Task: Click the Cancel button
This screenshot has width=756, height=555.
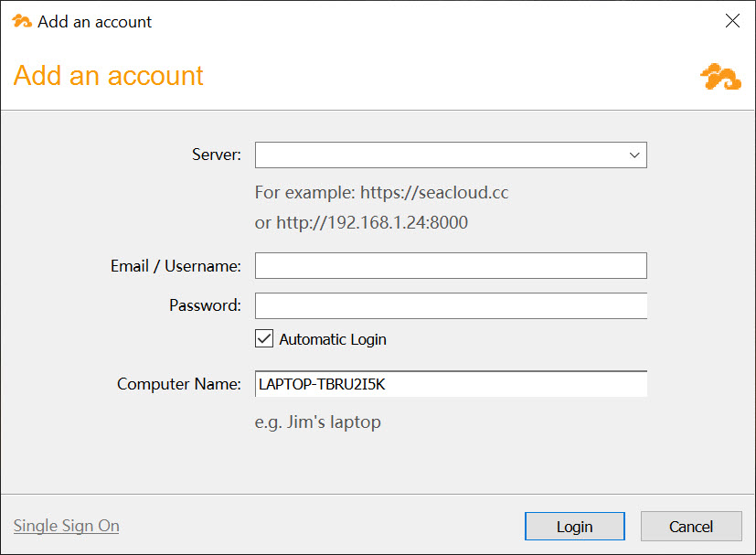Action: pos(691,527)
